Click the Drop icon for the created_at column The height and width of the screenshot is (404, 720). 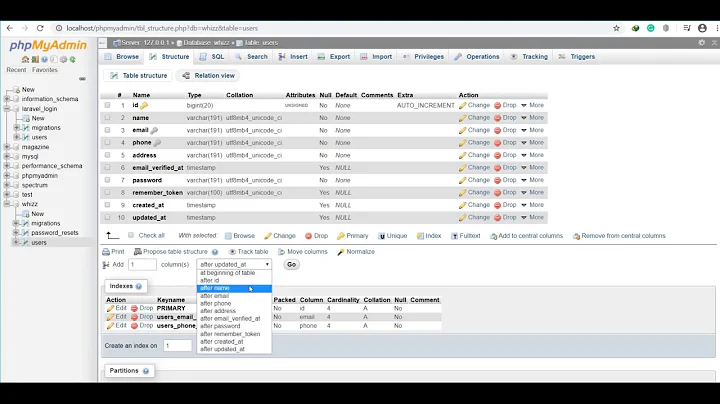click(x=497, y=205)
